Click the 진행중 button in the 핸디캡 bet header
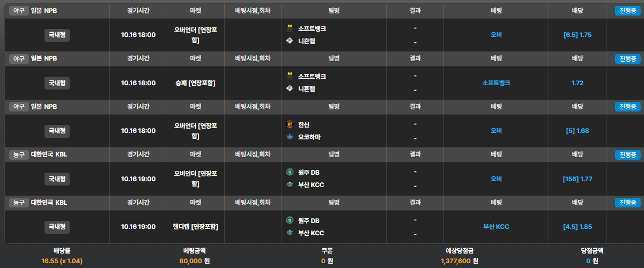The width and height of the screenshot is (644, 268). 627,203
